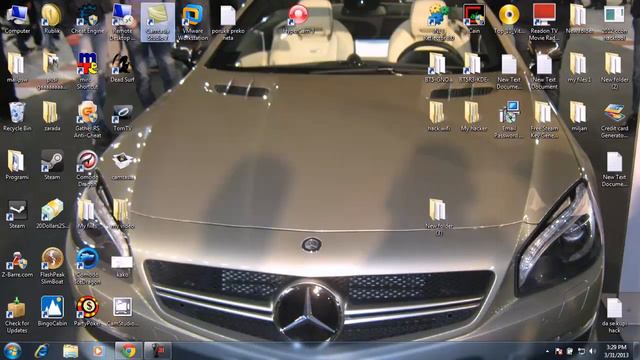Open the Cheat Engine shortcut

[x=87, y=18]
